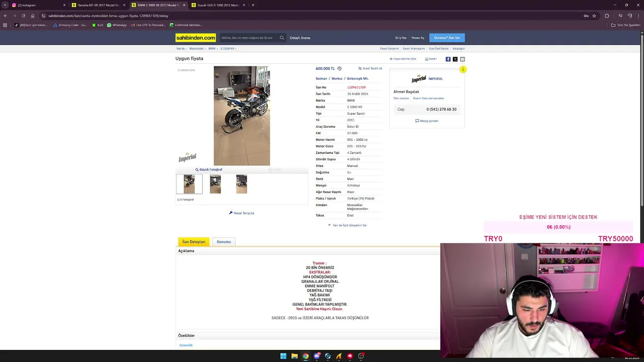Open Windows Start menu

coord(283,356)
